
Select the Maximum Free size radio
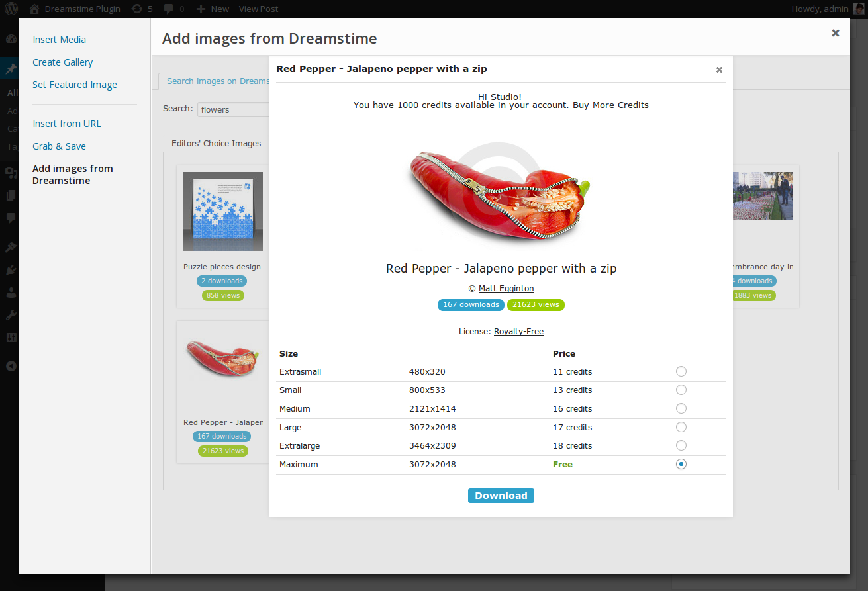pos(681,464)
